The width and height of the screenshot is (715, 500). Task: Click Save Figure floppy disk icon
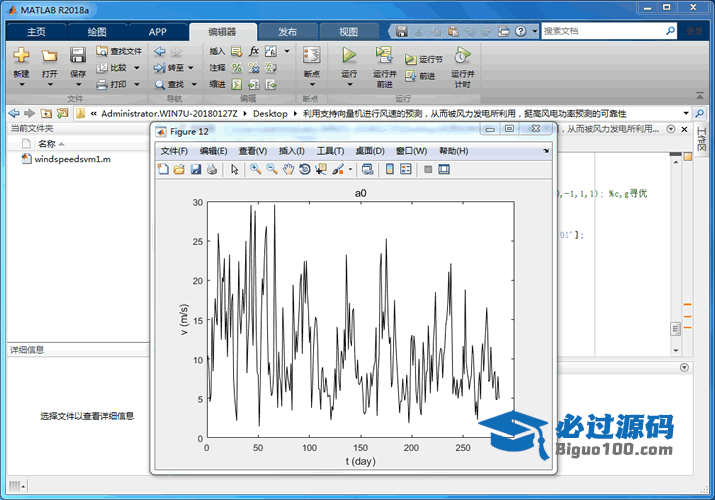(x=196, y=169)
